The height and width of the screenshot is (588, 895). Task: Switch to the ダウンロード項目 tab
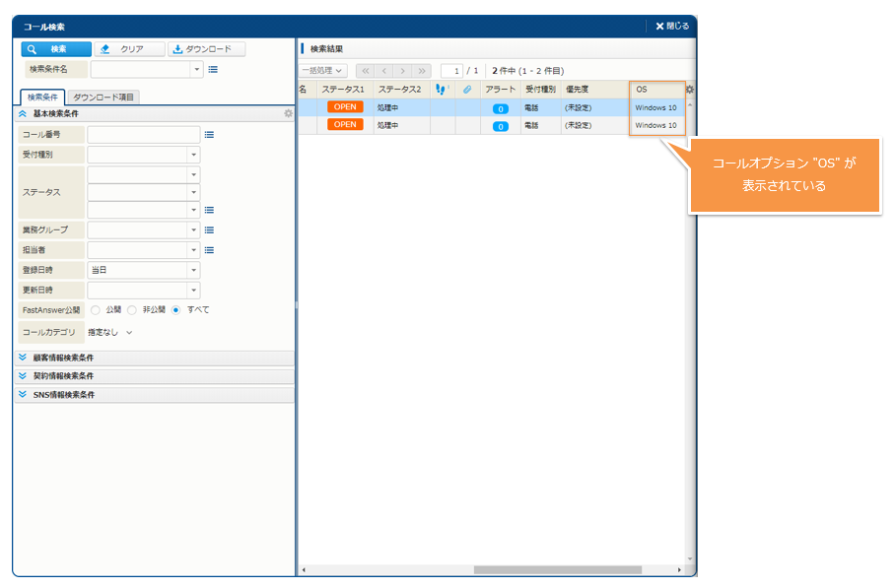tap(104, 98)
